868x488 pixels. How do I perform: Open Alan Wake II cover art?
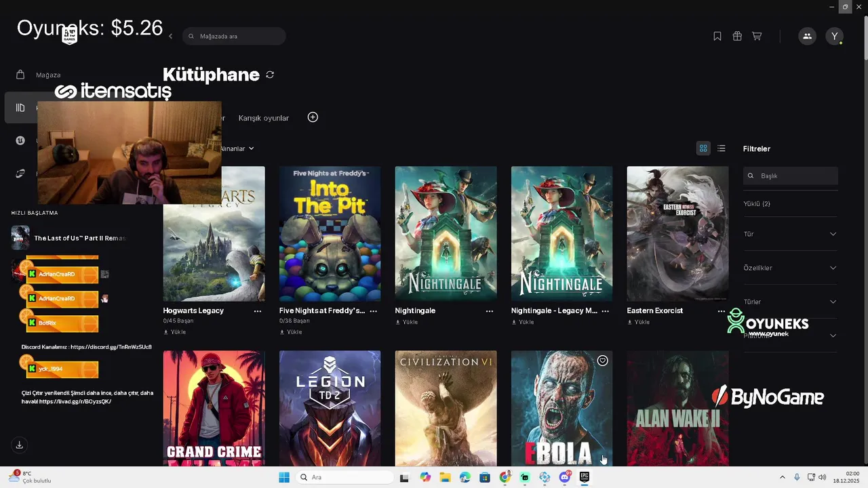click(x=678, y=408)
